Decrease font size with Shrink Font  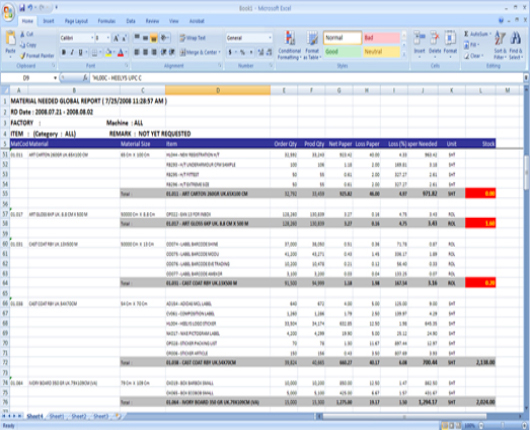(124, 38)
